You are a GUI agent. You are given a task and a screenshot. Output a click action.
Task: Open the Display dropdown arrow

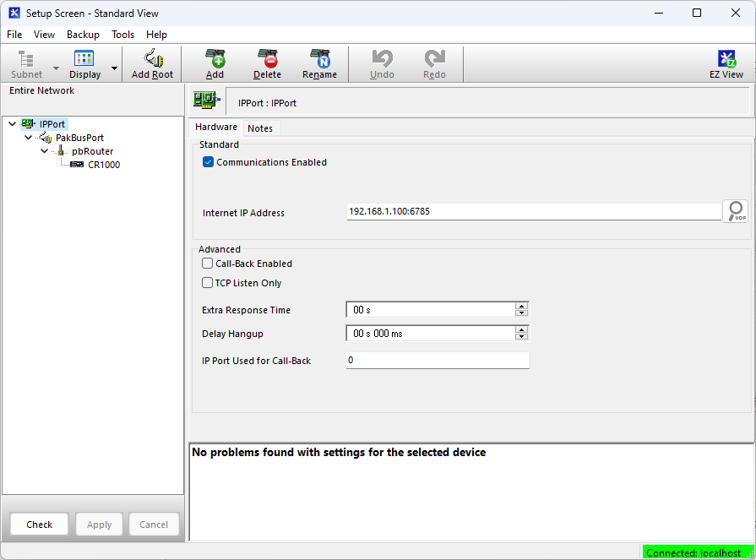click(x=115, y=68)
